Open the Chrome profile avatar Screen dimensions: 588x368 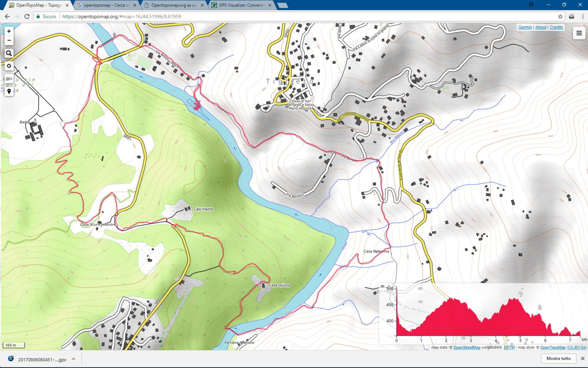pos(531,5)
